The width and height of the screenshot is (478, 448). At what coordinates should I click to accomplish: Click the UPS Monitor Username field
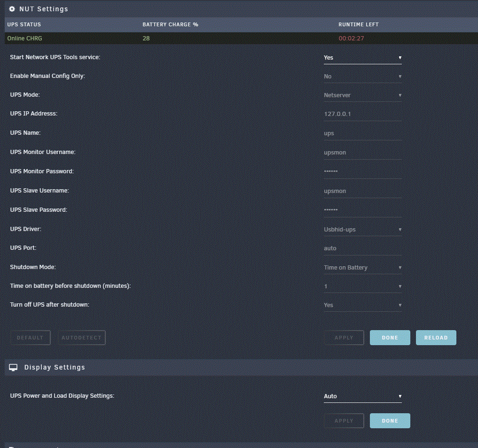pos(362,153)
